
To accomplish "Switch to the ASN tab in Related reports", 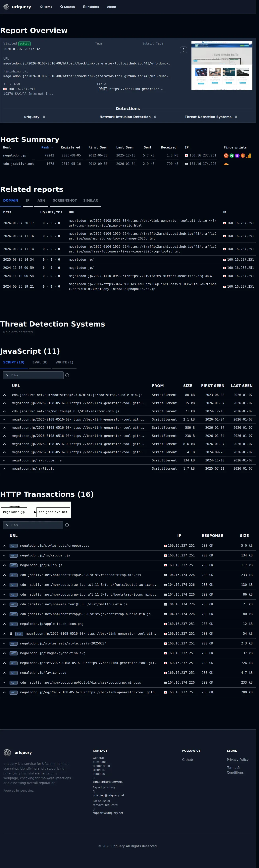I will (41, 201).
